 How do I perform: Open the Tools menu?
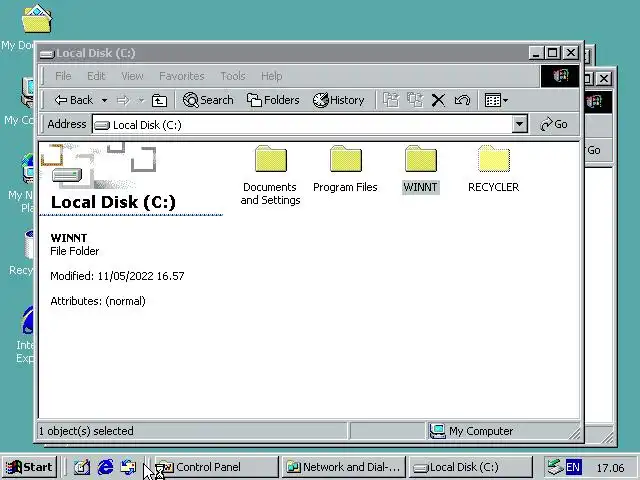[x=233, y=76]
